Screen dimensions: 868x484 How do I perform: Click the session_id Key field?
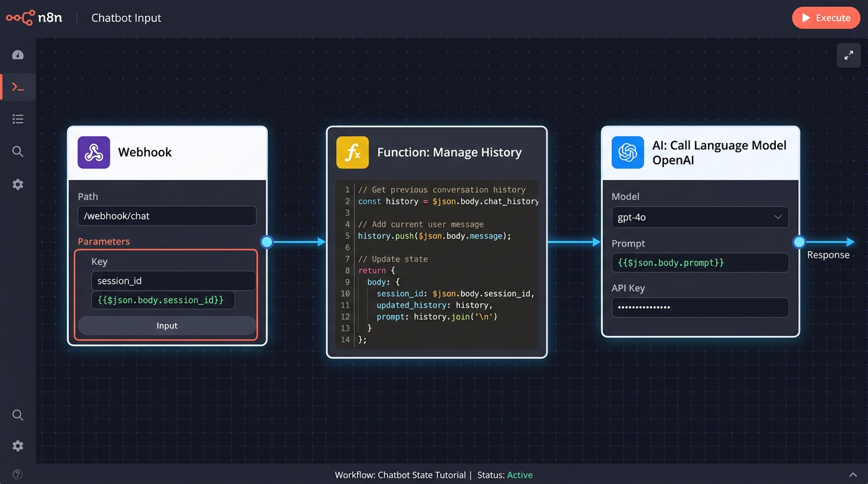[173, 281]
